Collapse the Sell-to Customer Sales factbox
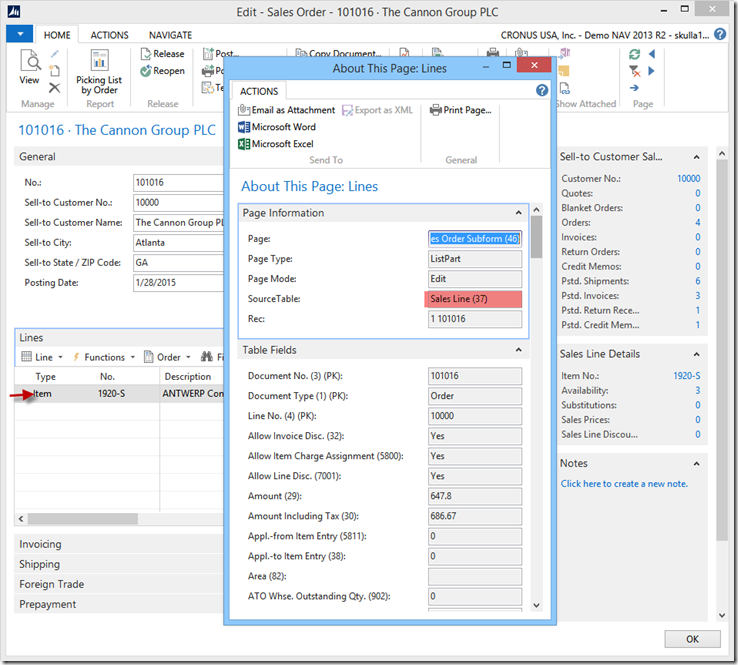 tap(697, 157)
